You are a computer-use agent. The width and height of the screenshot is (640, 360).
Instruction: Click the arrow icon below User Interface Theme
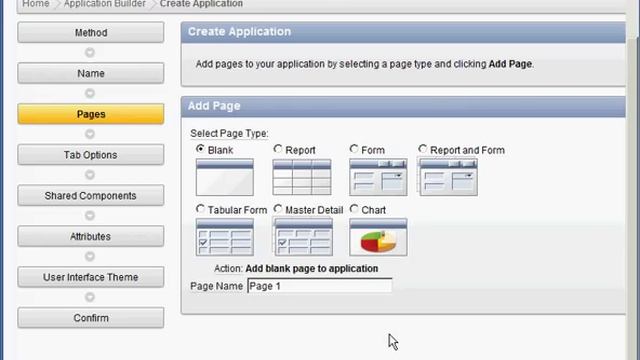[x=90, y=297]
